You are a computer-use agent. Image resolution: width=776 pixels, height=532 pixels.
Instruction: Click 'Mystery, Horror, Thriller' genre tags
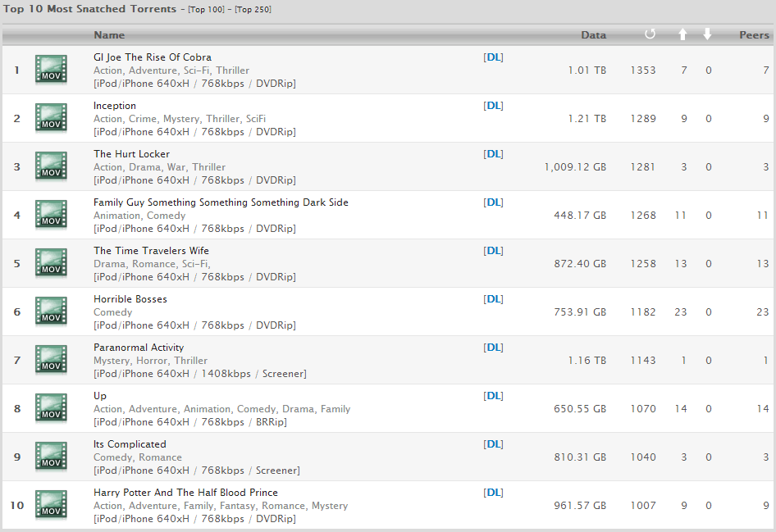tap(150, 361)
